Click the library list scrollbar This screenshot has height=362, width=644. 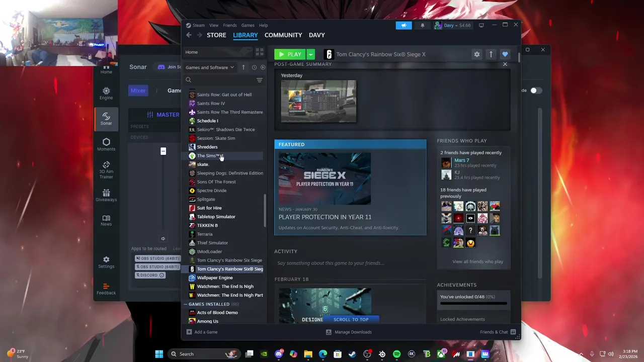[265, 210]
